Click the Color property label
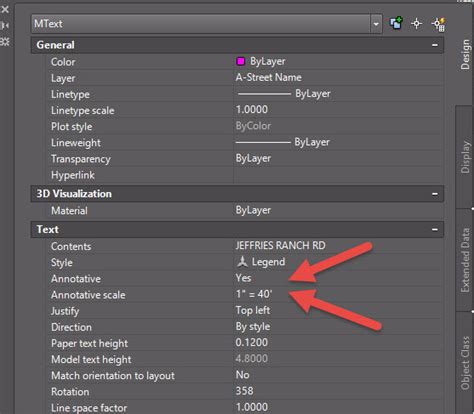The width and height of the screenshot is (474, 414). [x=63, y=62]
